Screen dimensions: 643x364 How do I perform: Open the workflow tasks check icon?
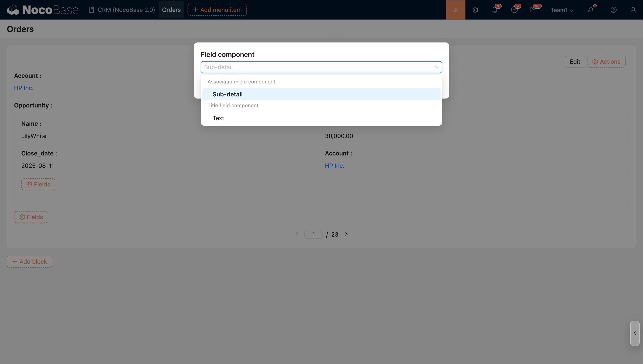[514, 10]
